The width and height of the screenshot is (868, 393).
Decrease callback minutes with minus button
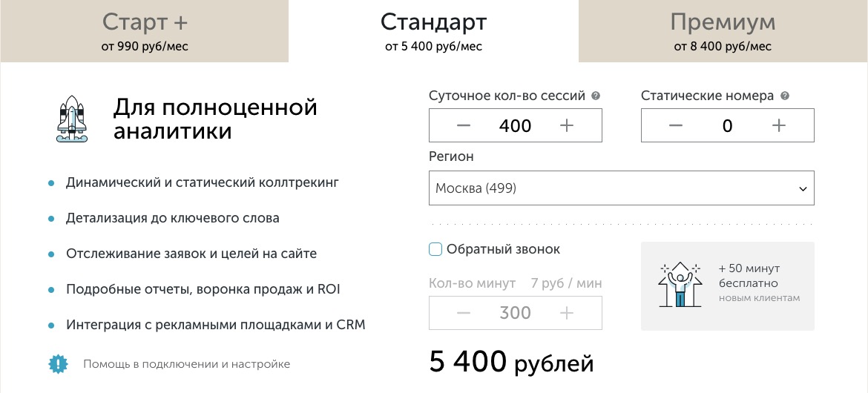tap(464, 314)
